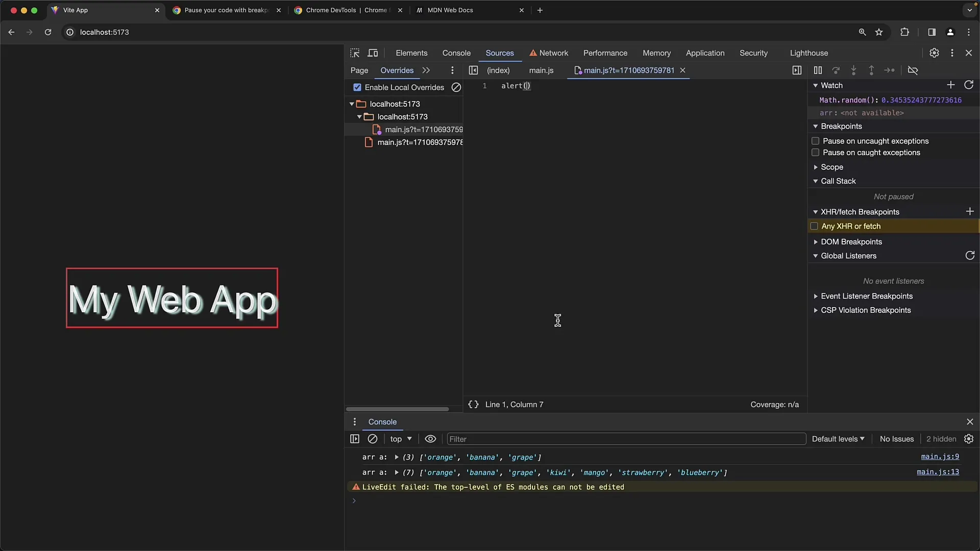Hide the debugger sidebar
The width and height of the screenshot is (980, 551).
(797, 70)
